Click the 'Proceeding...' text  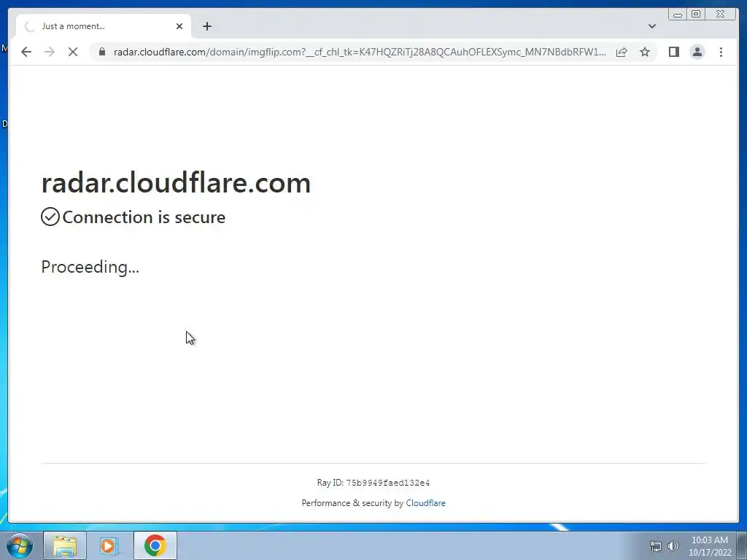tap(90, 267)
